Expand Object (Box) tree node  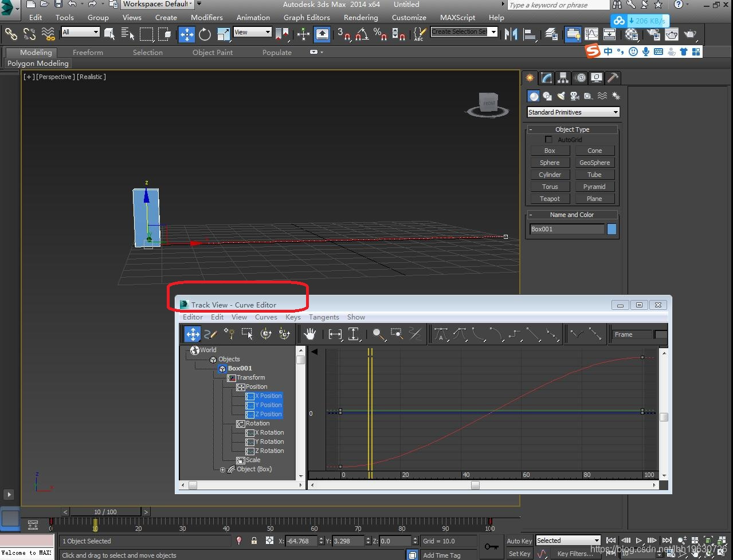tap(223, 470)
